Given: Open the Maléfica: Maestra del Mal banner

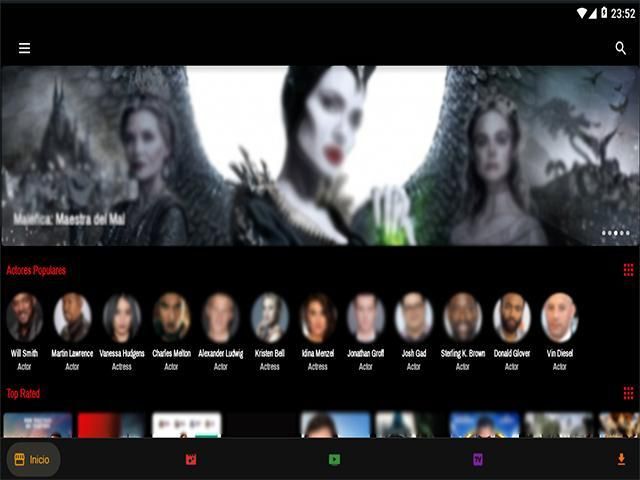Looking at the screenshot, I should pyautogui.click(x=320, y=155).
